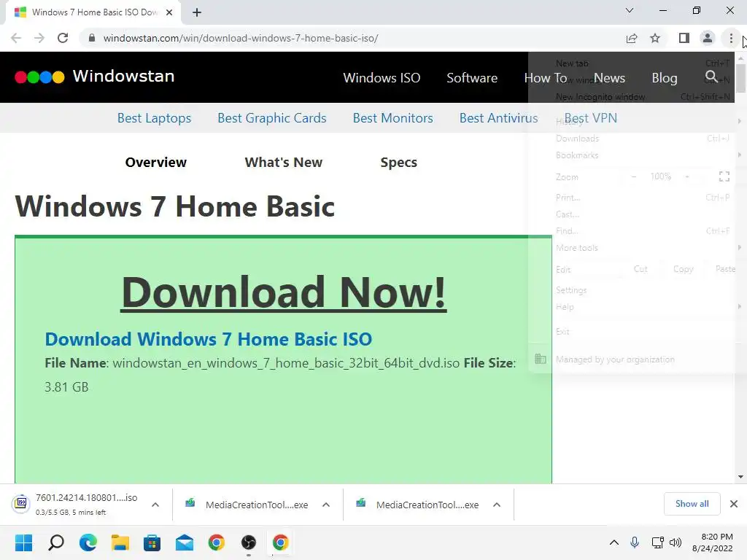The width and height of the screenshot is (747, 560).
Task: Open the network tray icon
Action: [x=657, y=542]
